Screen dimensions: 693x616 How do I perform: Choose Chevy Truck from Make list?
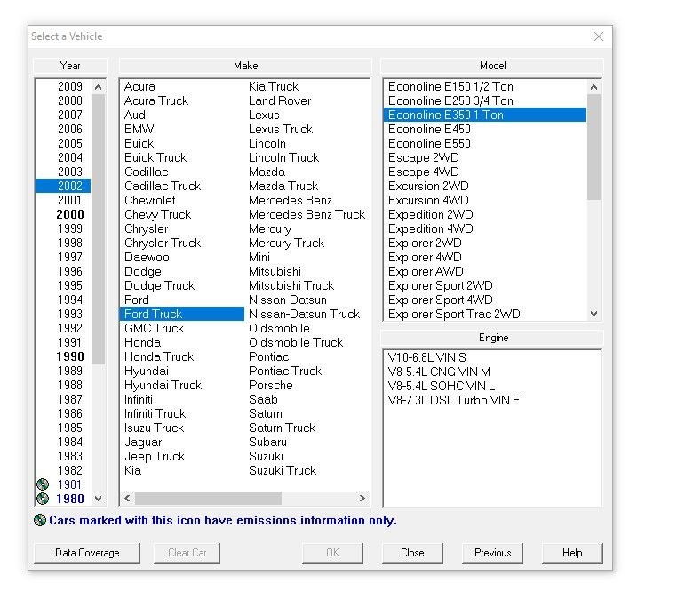[x=157, y=214]
